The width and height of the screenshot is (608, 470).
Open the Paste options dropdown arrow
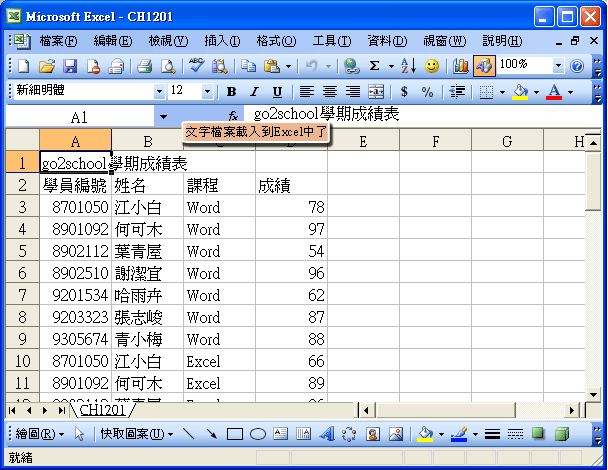pos(288,66)
